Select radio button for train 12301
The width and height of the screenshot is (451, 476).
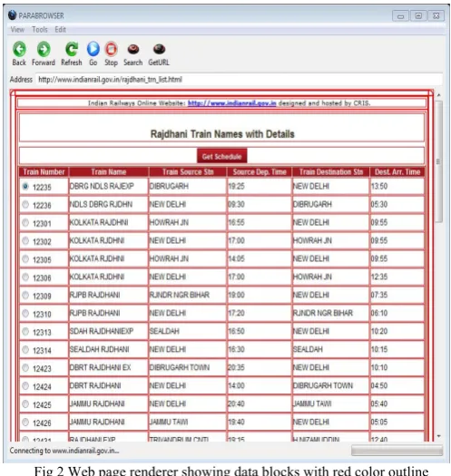click(x=25, y=223)
